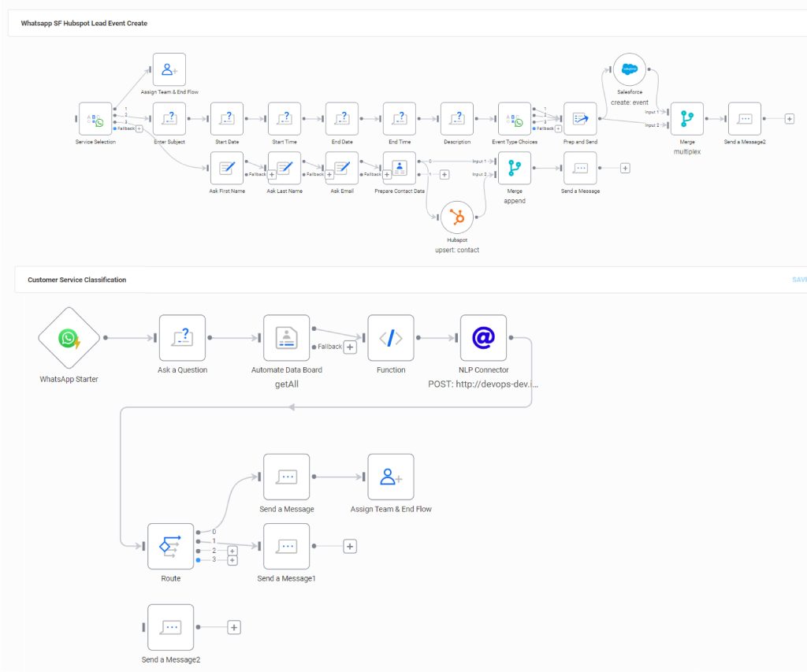Open the NLP Connector node
Image resolution: width=807 pixels, height=672 pixels.
click(x=483, y=337)
